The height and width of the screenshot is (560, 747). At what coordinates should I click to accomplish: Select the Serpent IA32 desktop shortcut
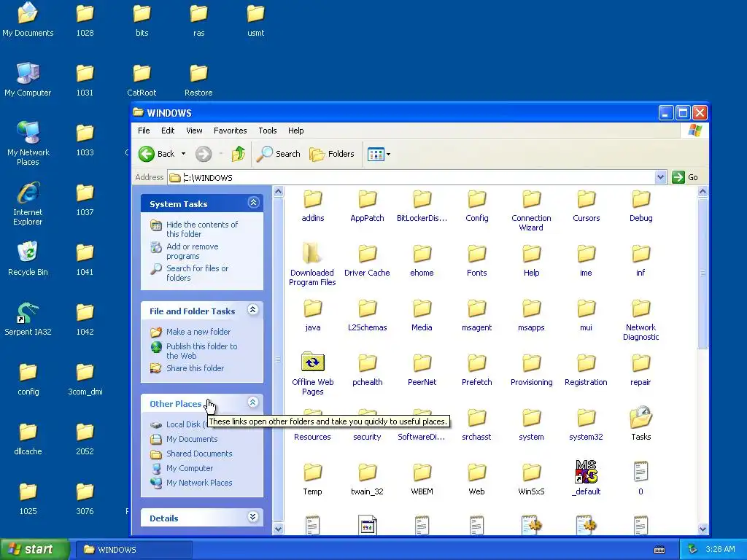pos(28,319)
